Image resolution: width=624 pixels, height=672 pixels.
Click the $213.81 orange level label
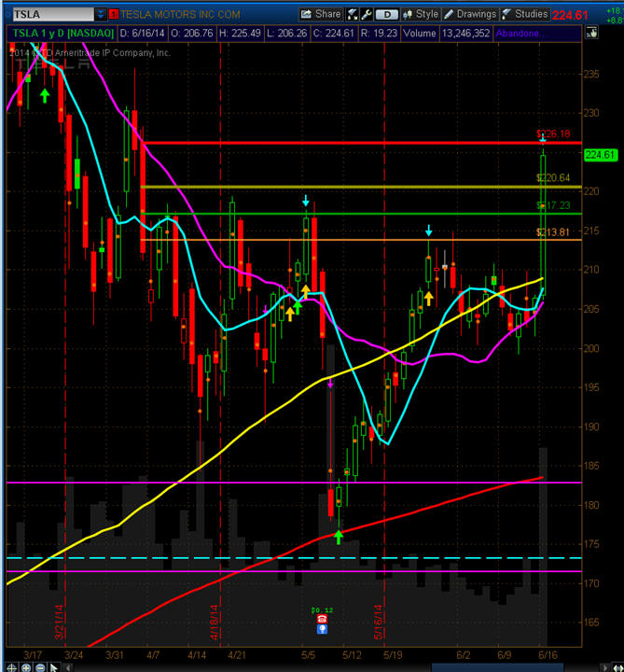pyautogui.click(x=553, y=232)
